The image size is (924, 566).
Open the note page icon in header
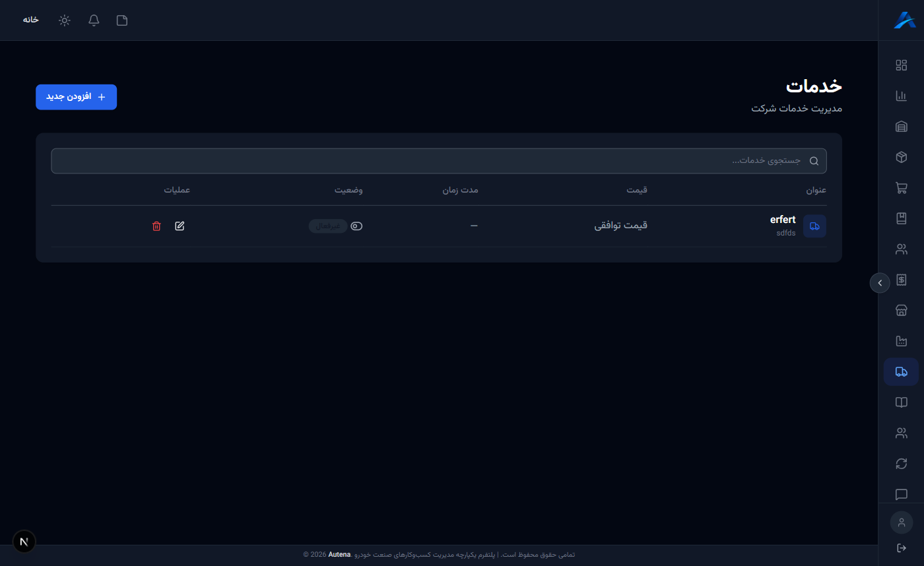[x=122, y=20]
